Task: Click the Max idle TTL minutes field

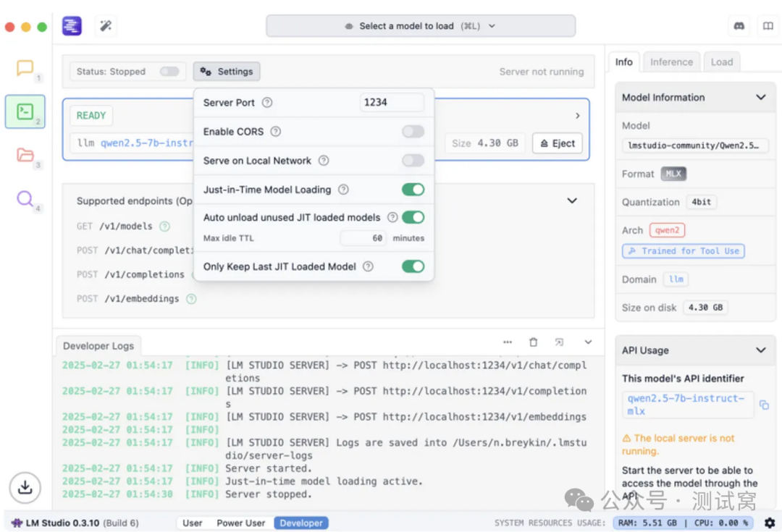Action: [363, 238]
